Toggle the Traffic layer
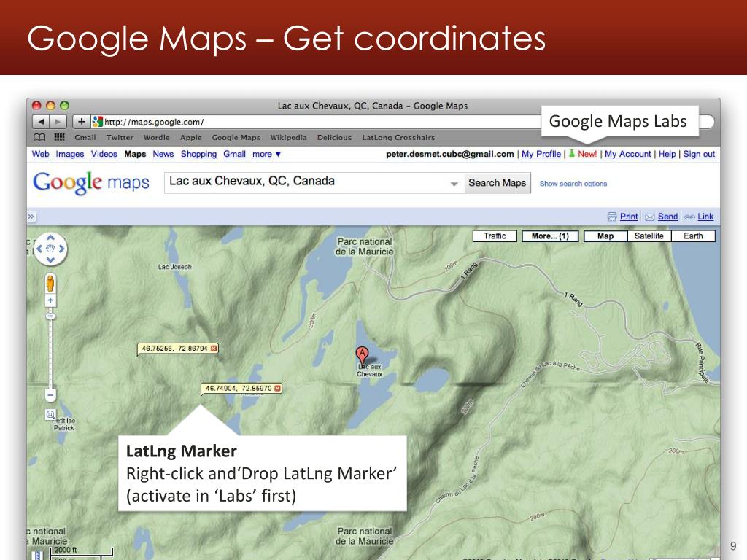 pyautogui.click(x=495, y=236)
